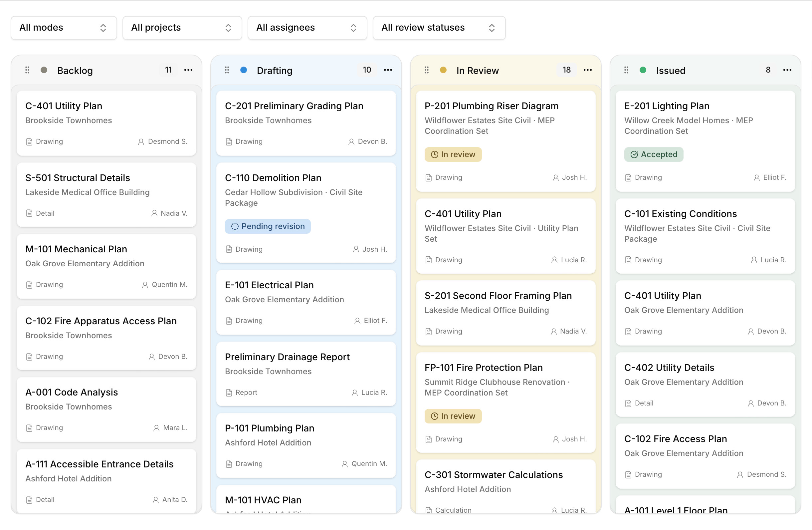Click the Desmond S. assignee icon on C-102 Fire Access
The height and width of the screenshot is (530, 812).
click(740, 475)
